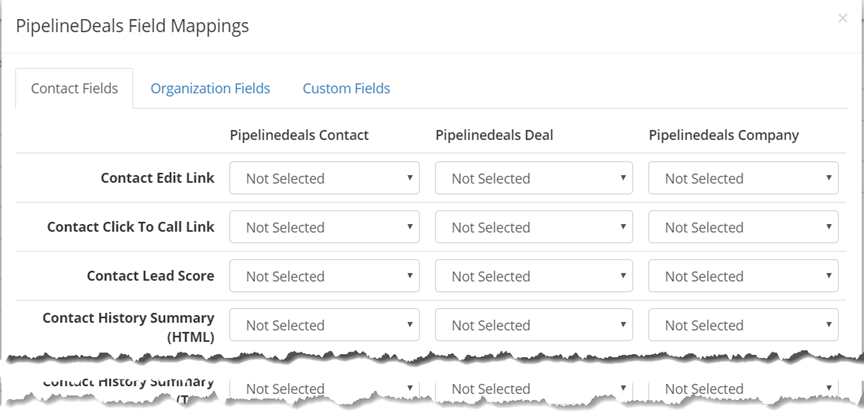Choose Contact Lead Score mapping for Pipelinedeals Deal
The width and height of the screenshot is (864, 413).
pos(533,276)
